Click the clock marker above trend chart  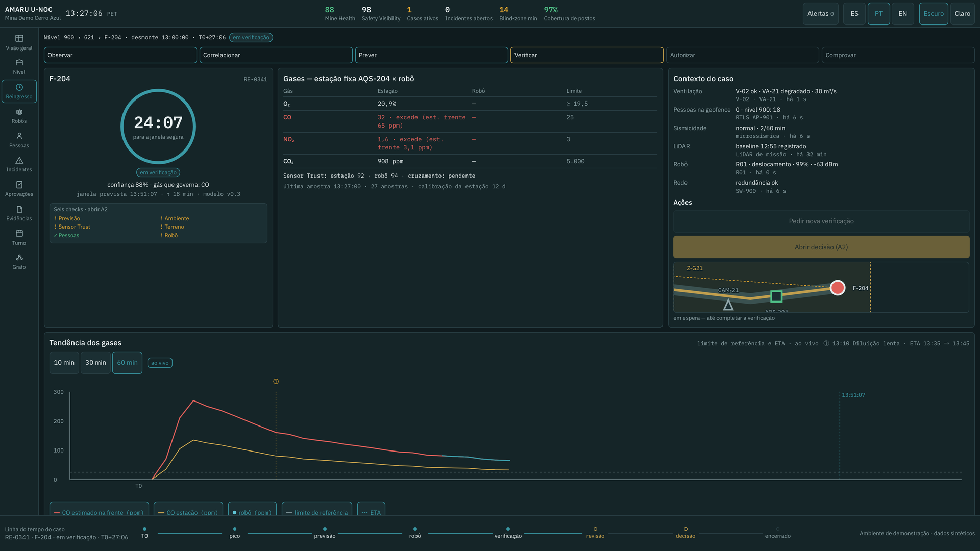[x=276, y=381]
